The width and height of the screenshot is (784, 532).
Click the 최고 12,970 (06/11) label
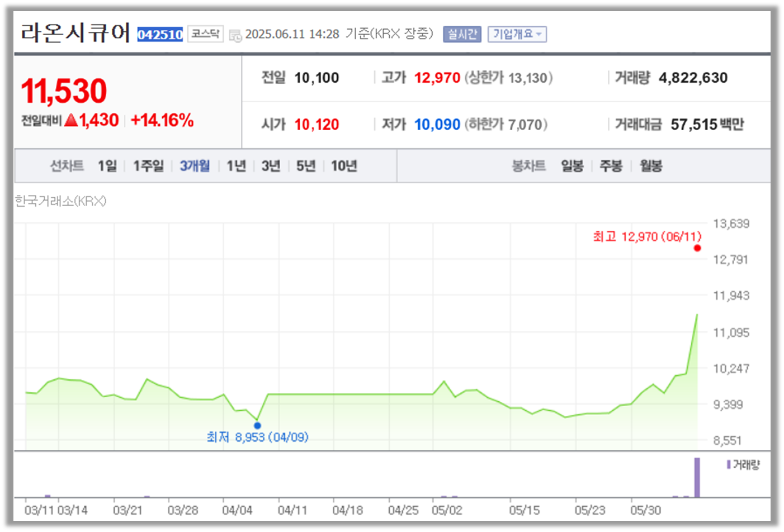tap(647, 237)
